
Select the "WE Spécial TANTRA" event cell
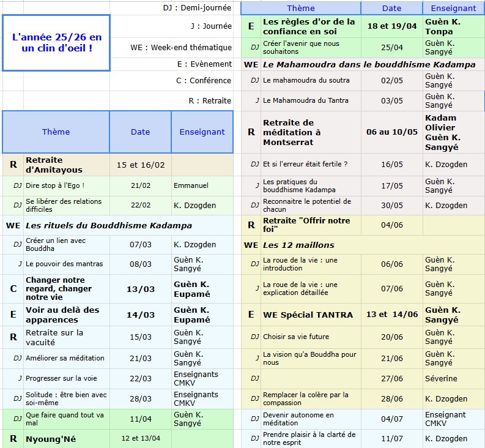[309, 315]
